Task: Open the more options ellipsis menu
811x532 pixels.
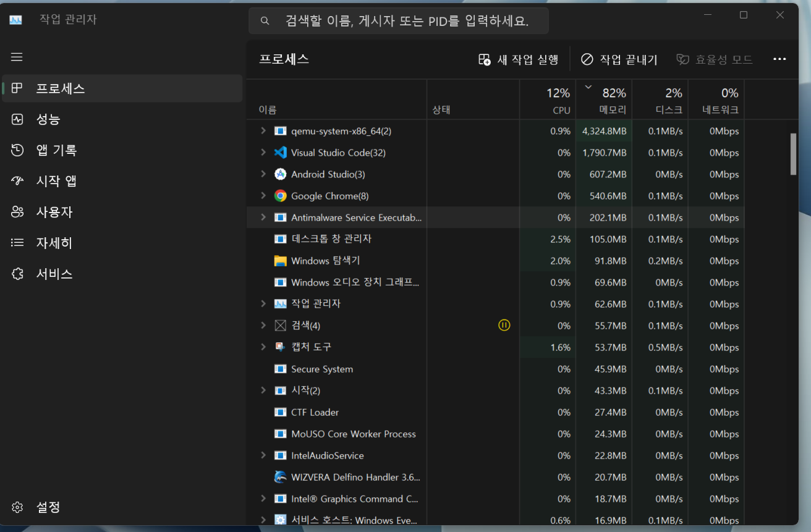Action: click(x=779, y=59)
